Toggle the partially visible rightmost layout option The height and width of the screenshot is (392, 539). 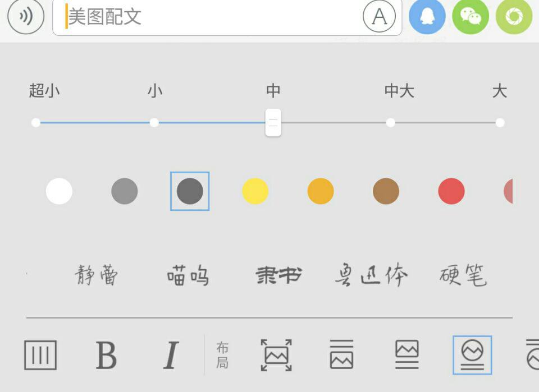click(x=533, y=354)
